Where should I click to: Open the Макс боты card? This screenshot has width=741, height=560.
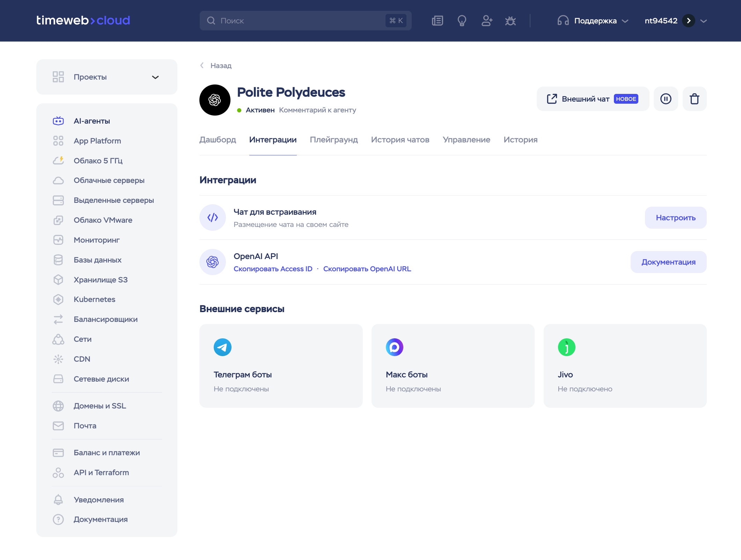pos(453,366)
